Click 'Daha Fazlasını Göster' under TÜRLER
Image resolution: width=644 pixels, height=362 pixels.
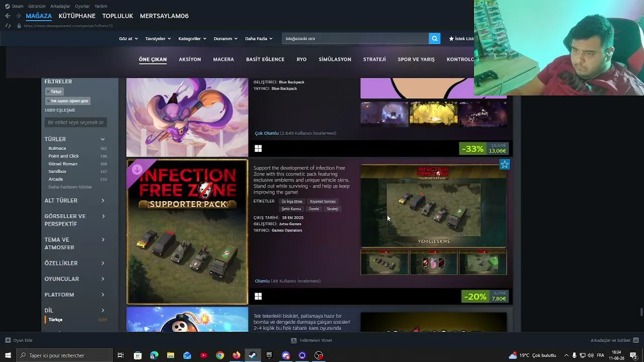point(70,187)
